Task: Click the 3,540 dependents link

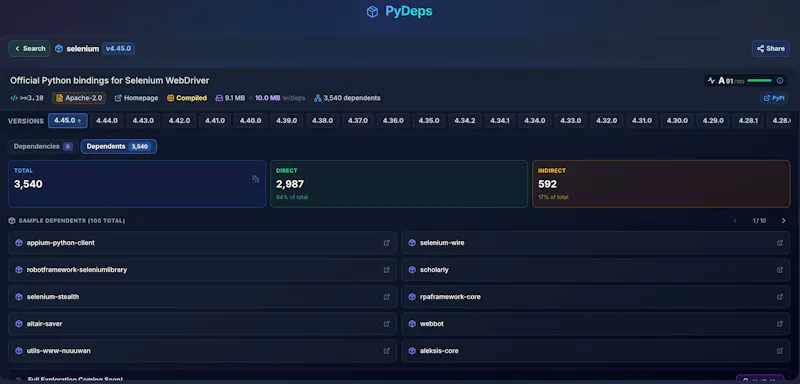Action: coord(347,98)
